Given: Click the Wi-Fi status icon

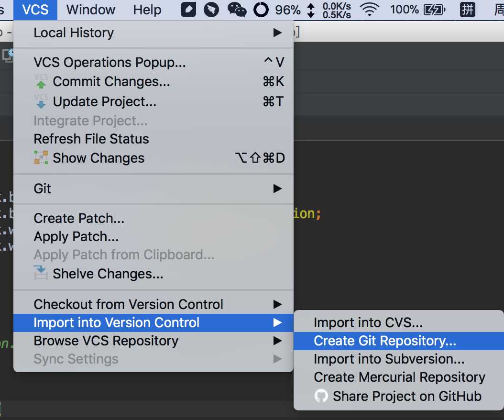Looking at the screenshot, I should [x=369, y=10].
